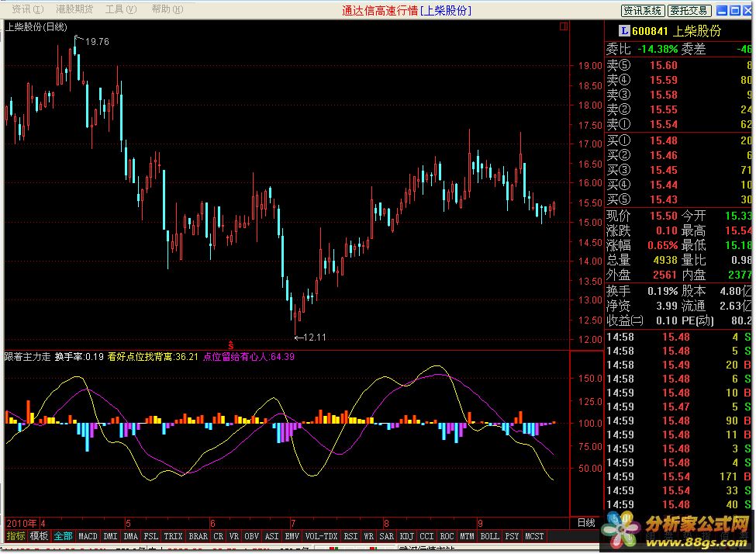This screenshot has width=756, height=554.
Task: Select the BRAR indicator tab
Action: pos(198,535)
